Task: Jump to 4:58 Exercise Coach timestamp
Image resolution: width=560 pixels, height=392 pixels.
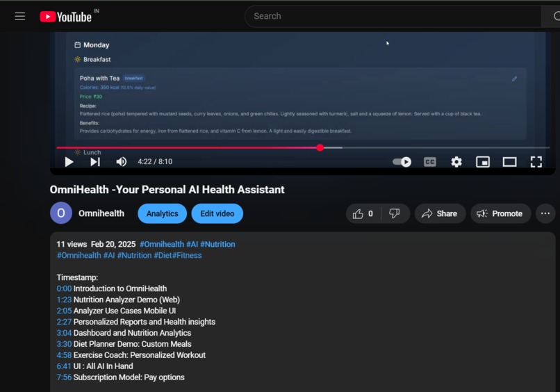Action: pyautogui.click(x=64, y=355)
